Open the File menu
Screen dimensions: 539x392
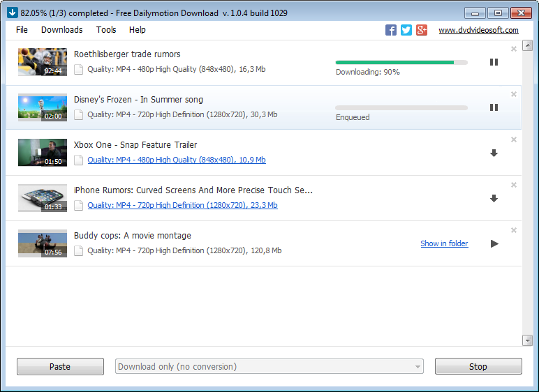(22, 30)
